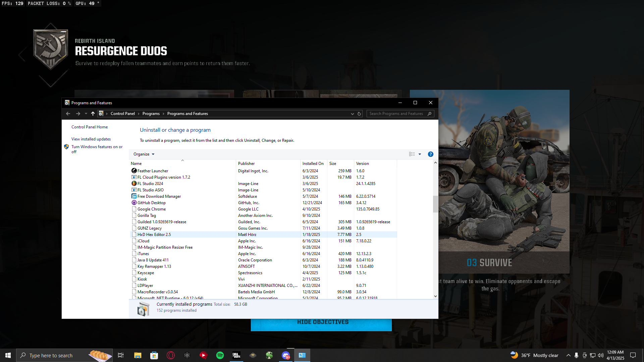Select the FL Studio 2024 icon

point(134,184)
